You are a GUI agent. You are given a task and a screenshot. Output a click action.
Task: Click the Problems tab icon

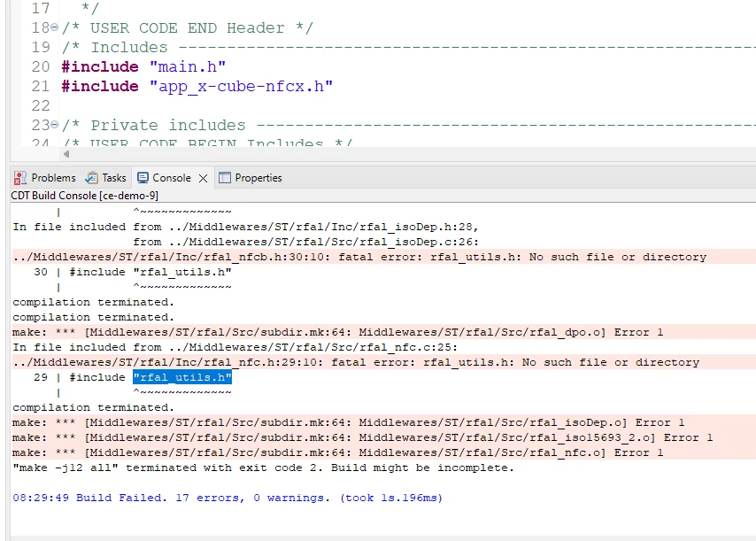20,178
